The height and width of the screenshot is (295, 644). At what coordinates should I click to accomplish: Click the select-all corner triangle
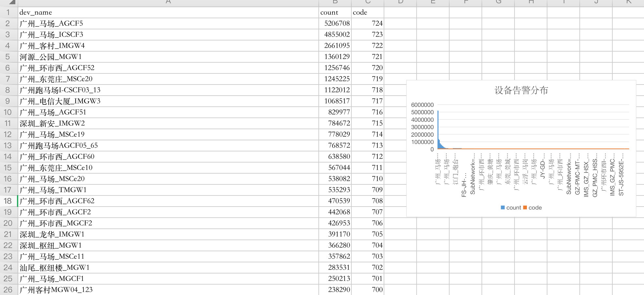pyautogui.click(x=12, y=2)
